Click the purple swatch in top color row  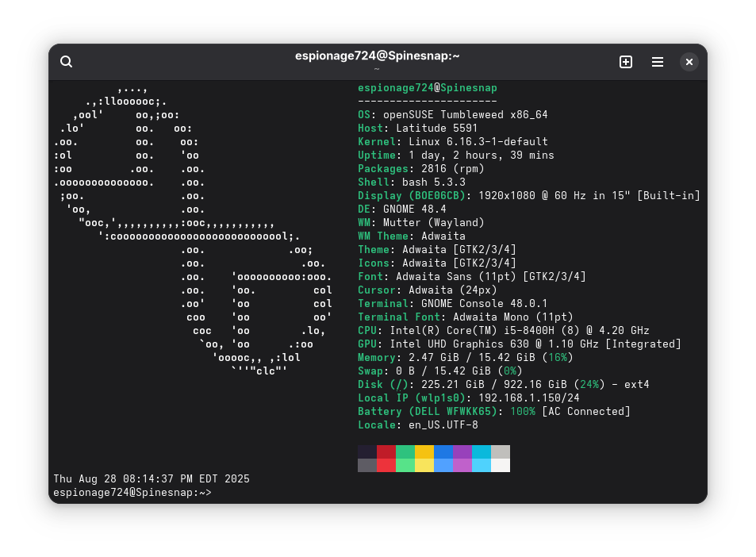pyautogui.click(x=462, y=451)
